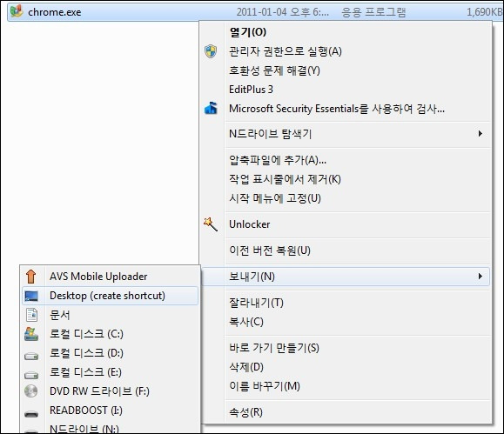Send to AVS Mobile Uploader
Screen dimensions: 504x434
pos(110,277)
